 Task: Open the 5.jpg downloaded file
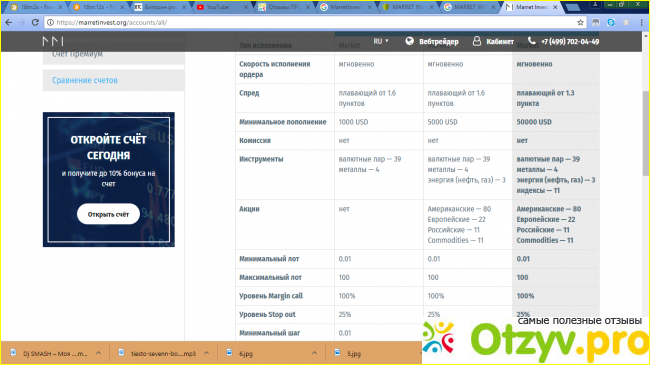354,353
